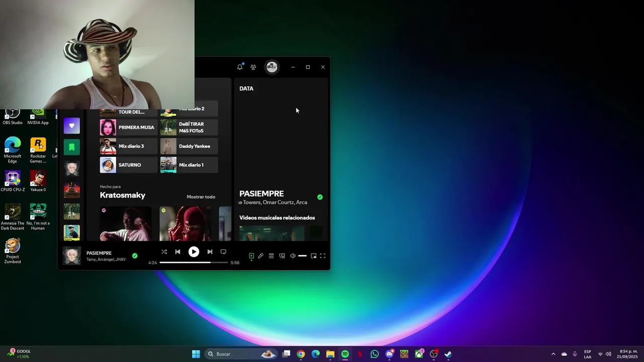
Task: Open the play queue icon
Action: pyautogui.click(x=271, y=256)
